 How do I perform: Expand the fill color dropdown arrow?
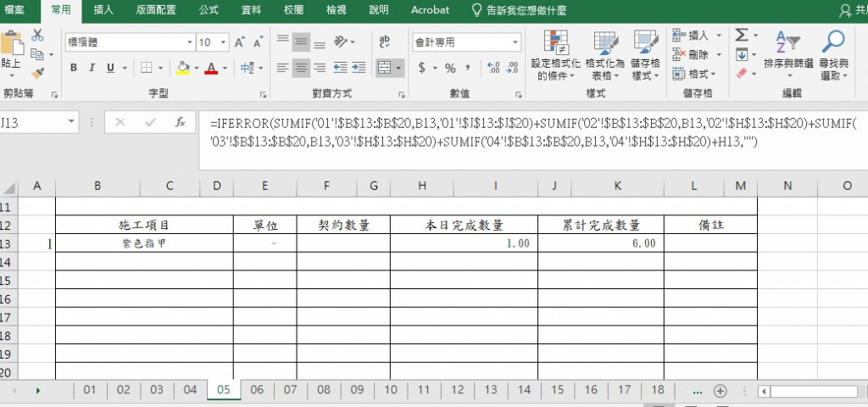click(196, 68)
